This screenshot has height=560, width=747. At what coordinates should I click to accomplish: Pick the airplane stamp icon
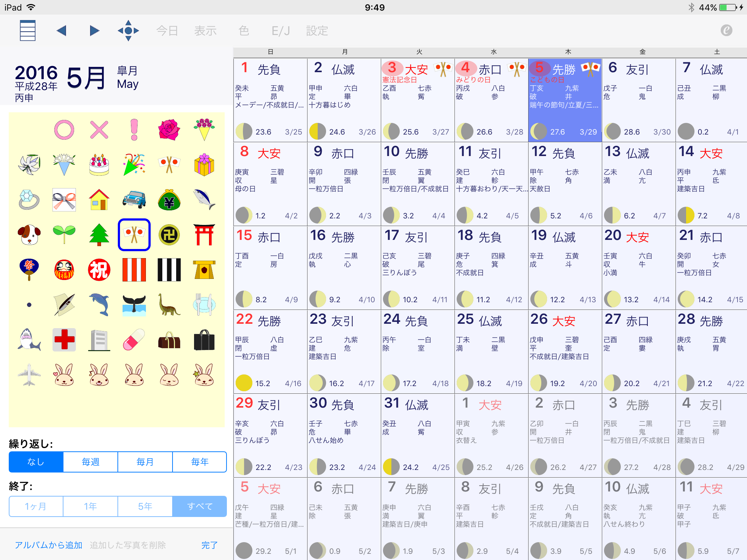click(x=29, y=374)
